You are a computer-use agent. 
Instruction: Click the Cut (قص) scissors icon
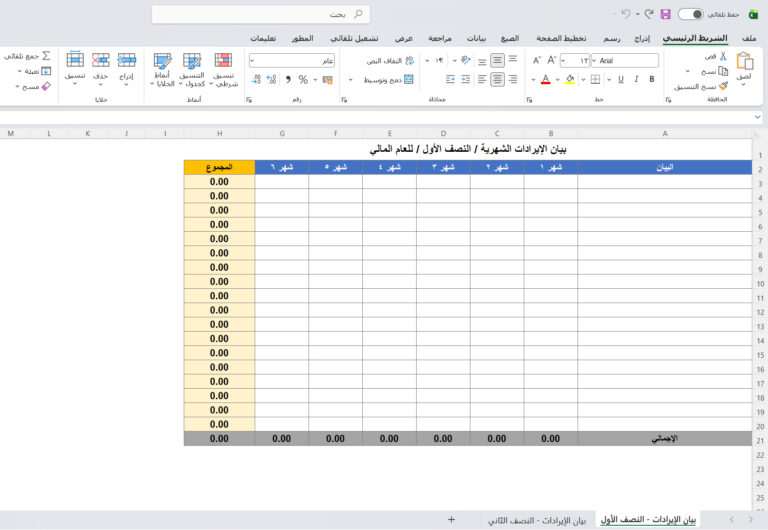click(x=723, y=57)
